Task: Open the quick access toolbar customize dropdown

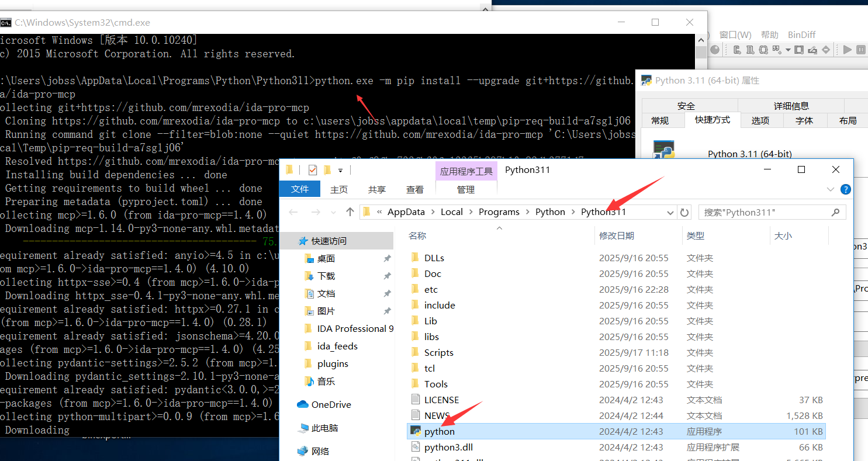Action: (341, 170)
